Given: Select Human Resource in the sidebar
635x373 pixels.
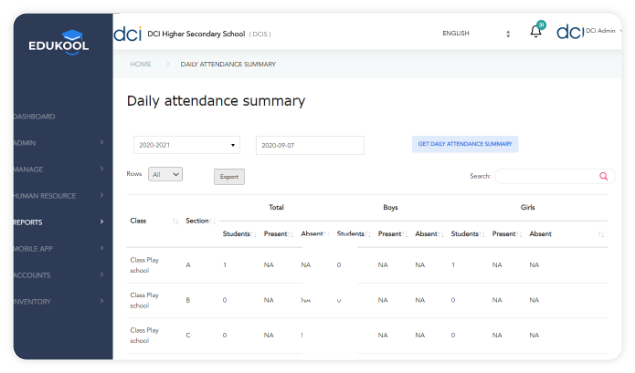Looking at the screenshot, I should 45,196.
